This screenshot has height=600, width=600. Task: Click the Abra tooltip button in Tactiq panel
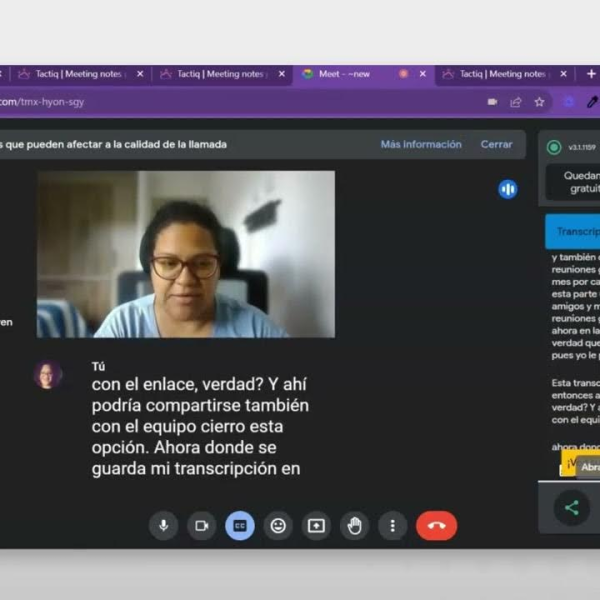click(x=589, y=467)
